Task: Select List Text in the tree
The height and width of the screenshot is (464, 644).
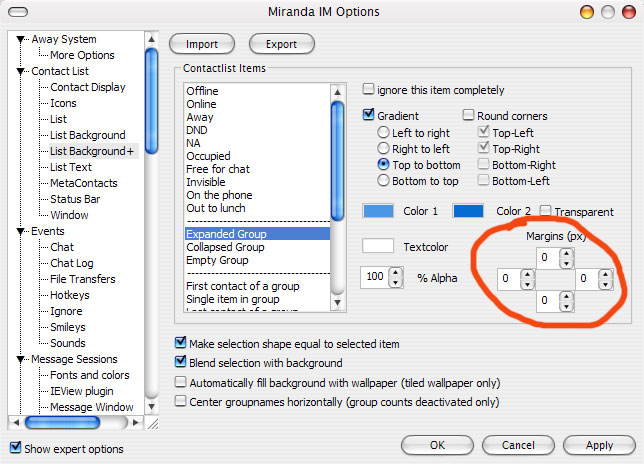Action: [71, 167]
